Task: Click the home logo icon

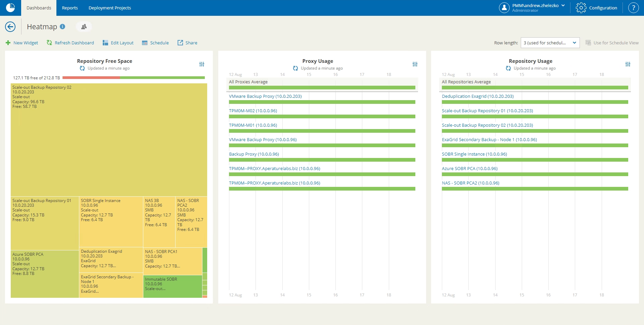Action: pos(10,8)
